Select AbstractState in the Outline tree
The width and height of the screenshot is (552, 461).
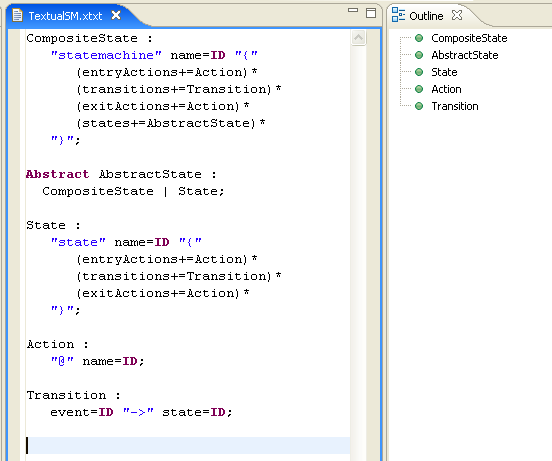click(465, 55)
